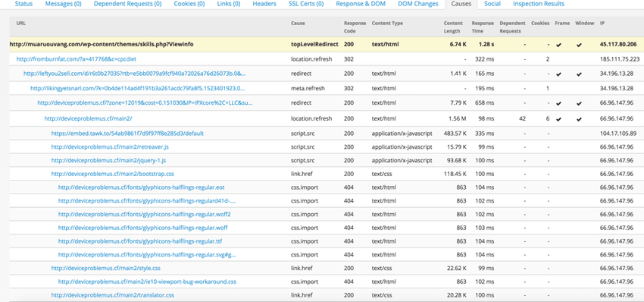Open the Links (0) tab
The width and height of the screenshot is (644, 302).
[228, 4]
